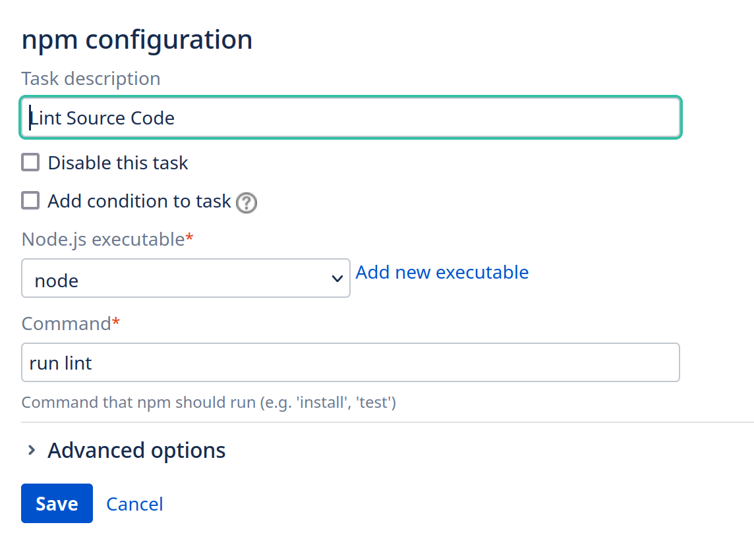Screen dimensions: 754x560
Task: Click the Add condition to task label
Action: [139, 201]
